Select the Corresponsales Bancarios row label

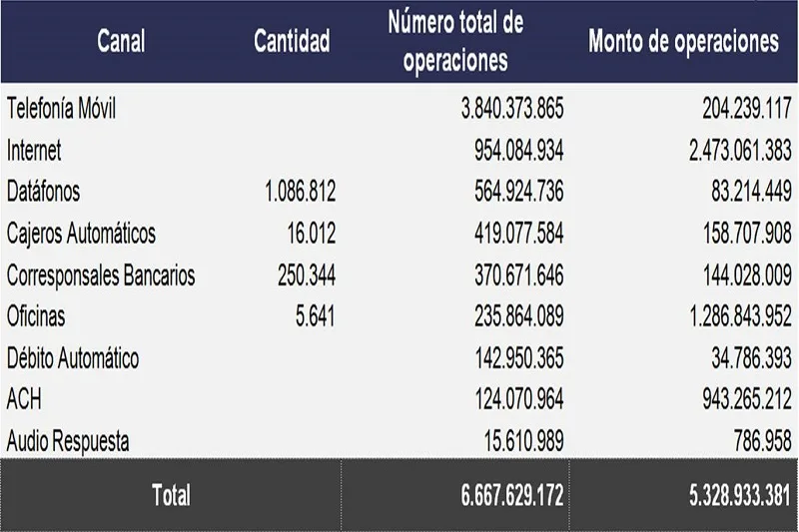pos(101,275)
